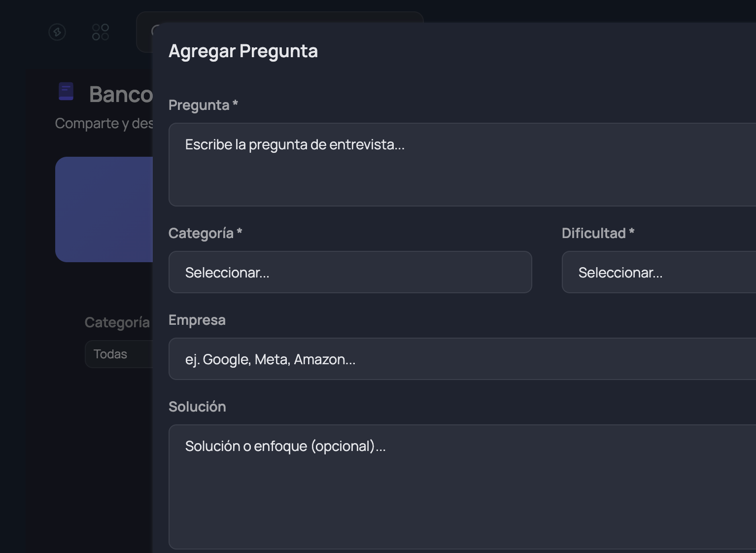Click the Dificultad required label

point(598,233)
